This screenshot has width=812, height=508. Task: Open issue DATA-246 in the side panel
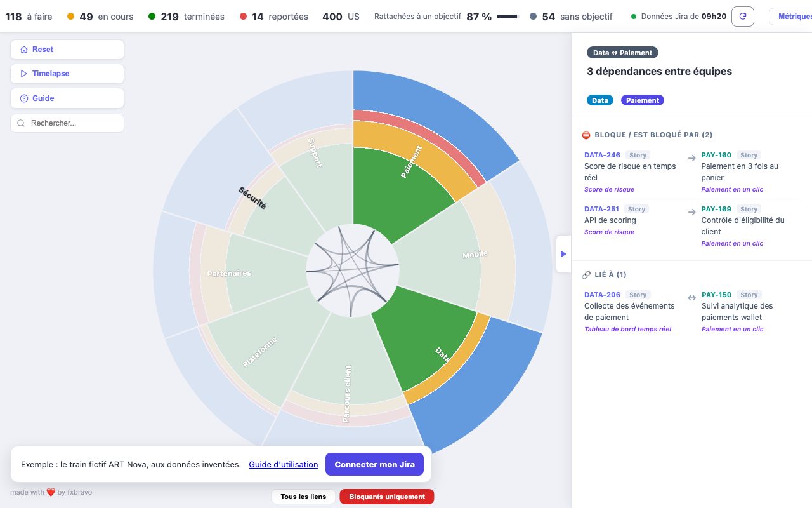click(602, 155)
